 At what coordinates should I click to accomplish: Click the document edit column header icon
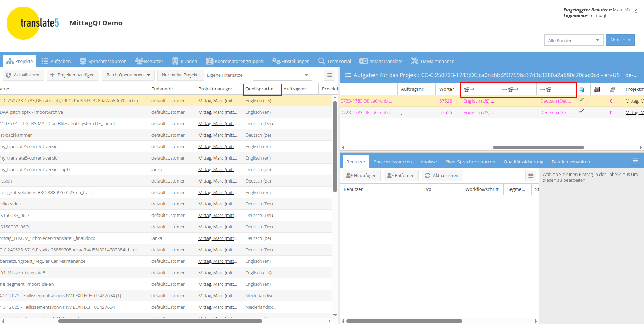581,89
